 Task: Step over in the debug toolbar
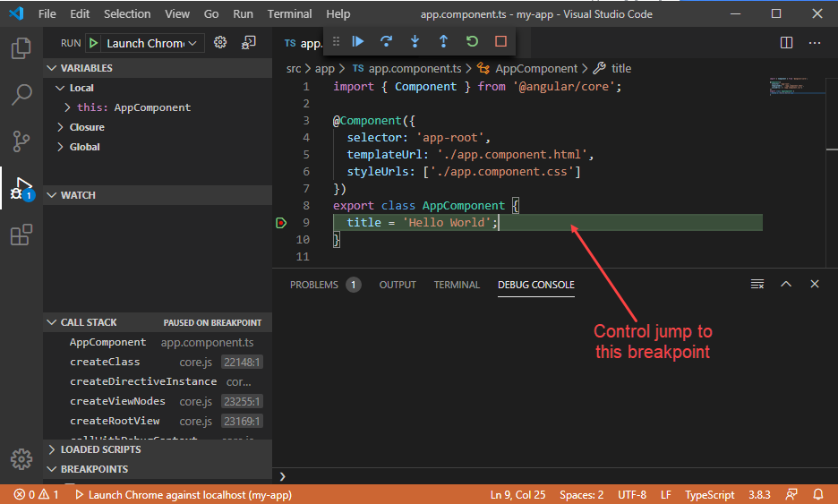coord(387,41)
